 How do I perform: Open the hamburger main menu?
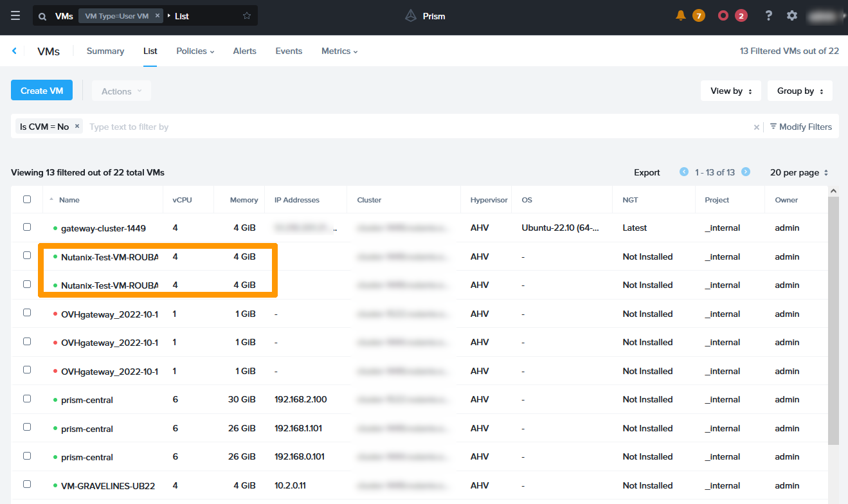pyautogui.click(x=15, y=16)
